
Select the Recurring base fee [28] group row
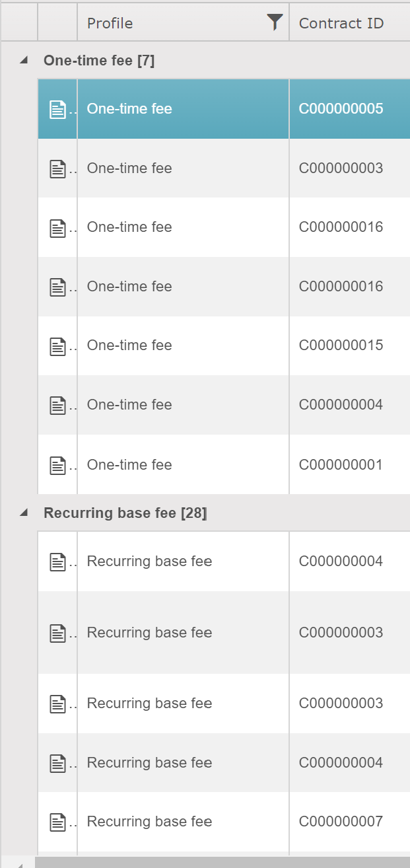point(125,513)
